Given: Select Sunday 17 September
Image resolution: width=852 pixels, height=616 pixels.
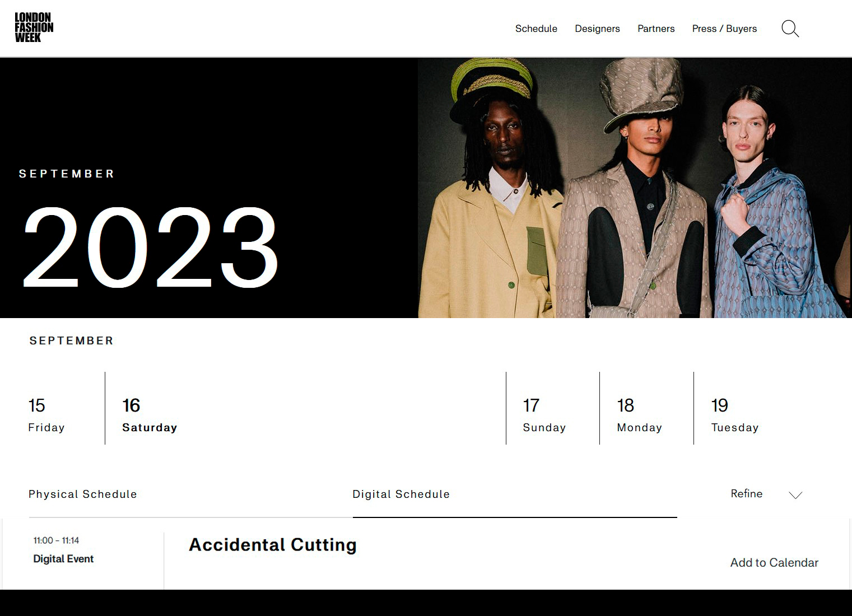Looking at the screenshot, I should 544,415.
